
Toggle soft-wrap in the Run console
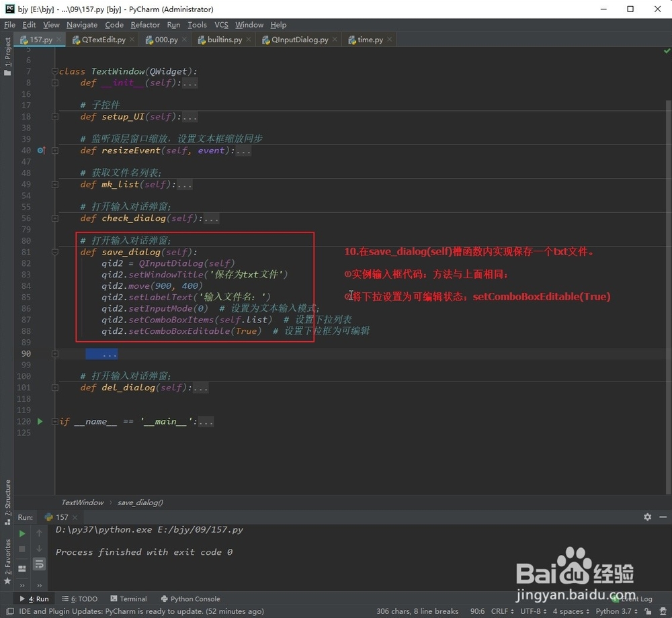pos(39,564)
